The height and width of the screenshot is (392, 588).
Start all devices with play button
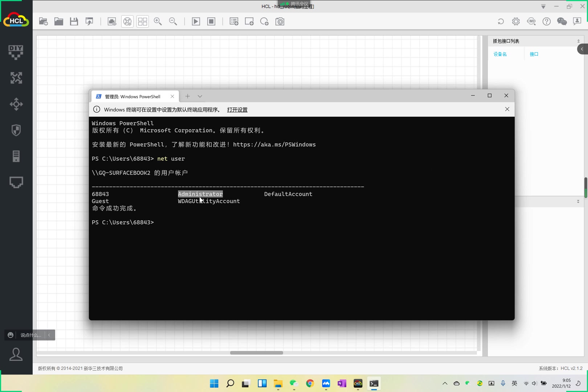pyautogui.click(x=196, y=21)
